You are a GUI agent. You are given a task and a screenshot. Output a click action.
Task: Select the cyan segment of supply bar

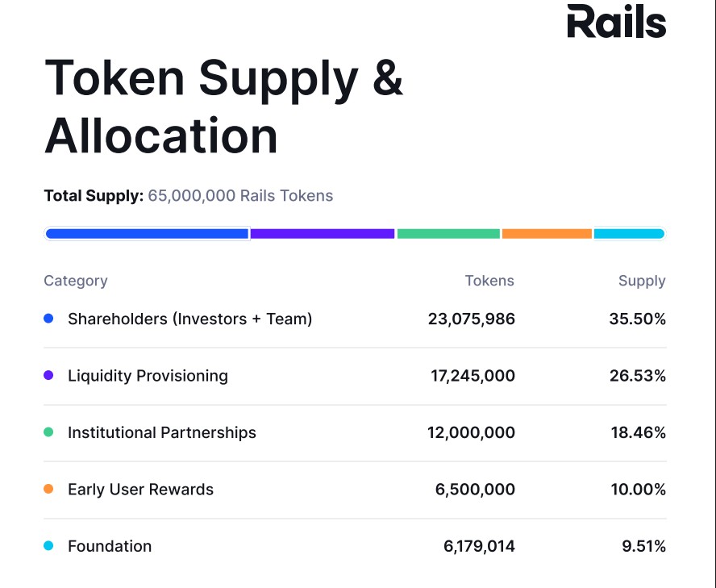[x=629, y=234]
